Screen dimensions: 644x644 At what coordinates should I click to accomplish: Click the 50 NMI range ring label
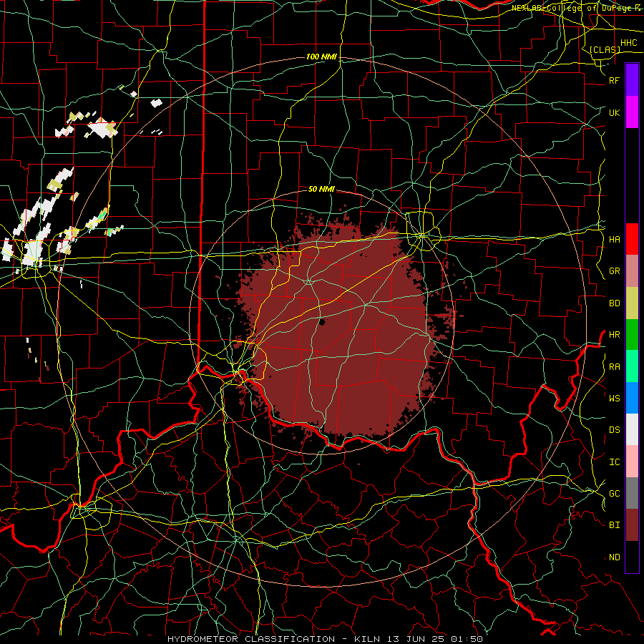tap(321, 189)
